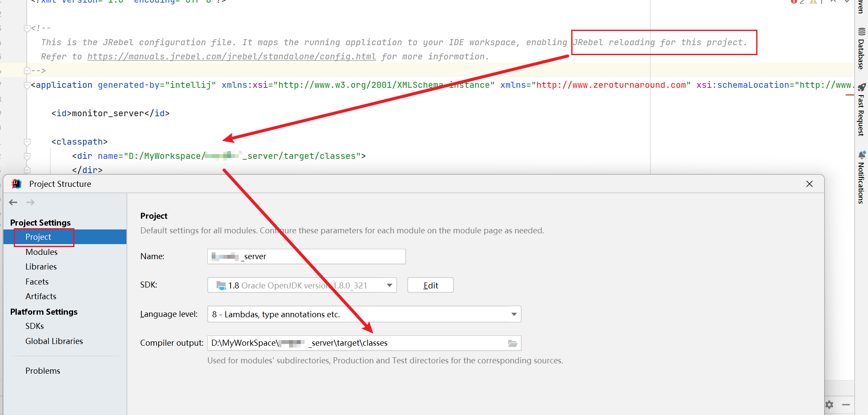Click the www.zeroturnaround.com xmlns value

611,85
